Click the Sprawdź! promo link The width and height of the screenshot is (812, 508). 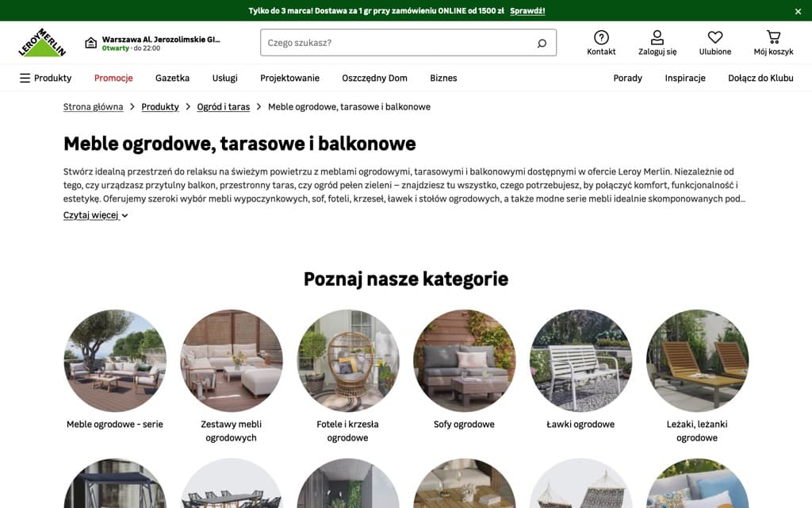coord(528,10)
